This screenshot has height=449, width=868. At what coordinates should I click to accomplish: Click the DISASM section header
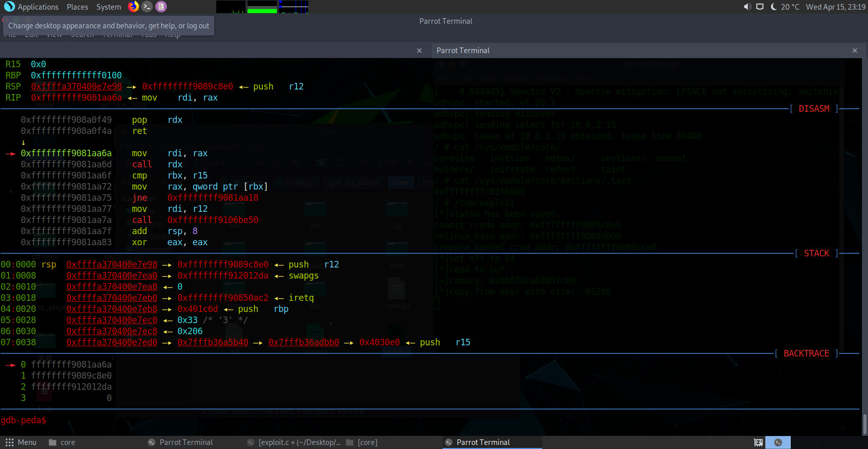click(814, 109)
